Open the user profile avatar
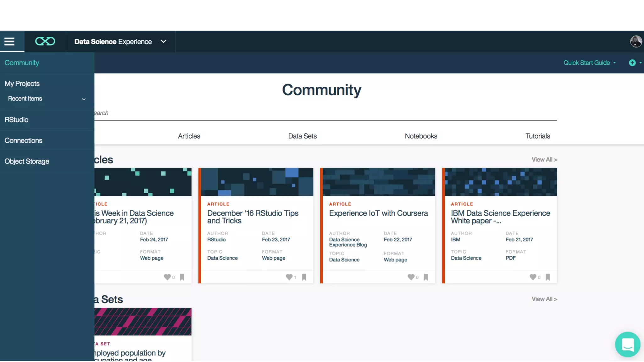 [636, 41]
